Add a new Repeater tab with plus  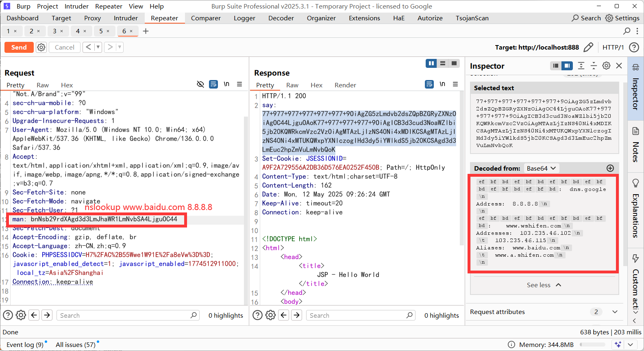pyautogui.click(x=146, y=31)
